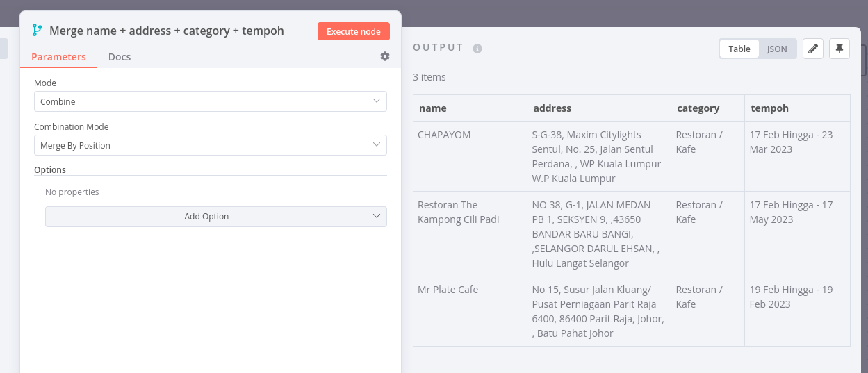Click the merge node branch icon

click(x=38, y=31)
